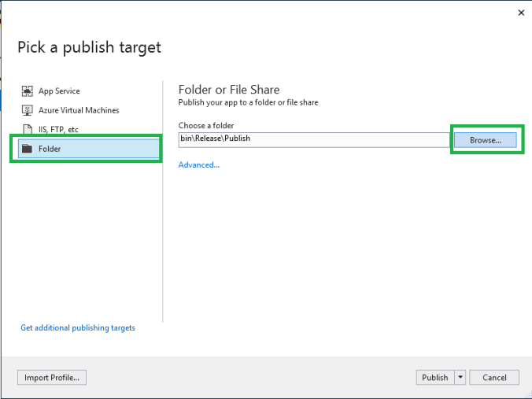Switch to the IIS, FTP, etc option
This screenshot has width=532, height=399.
pyautogui.click(x=58, y=129)
